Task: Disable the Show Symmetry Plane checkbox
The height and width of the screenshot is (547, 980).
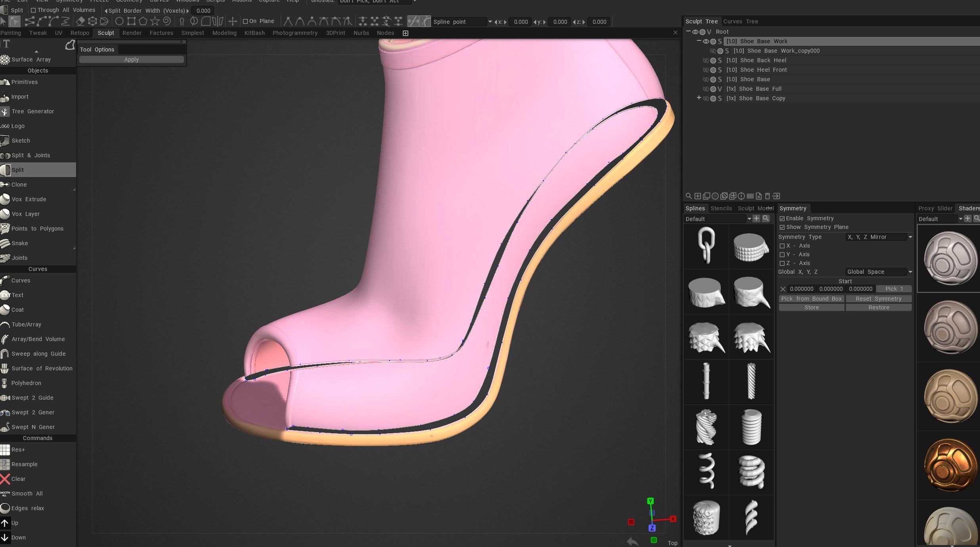Action: 782,227
